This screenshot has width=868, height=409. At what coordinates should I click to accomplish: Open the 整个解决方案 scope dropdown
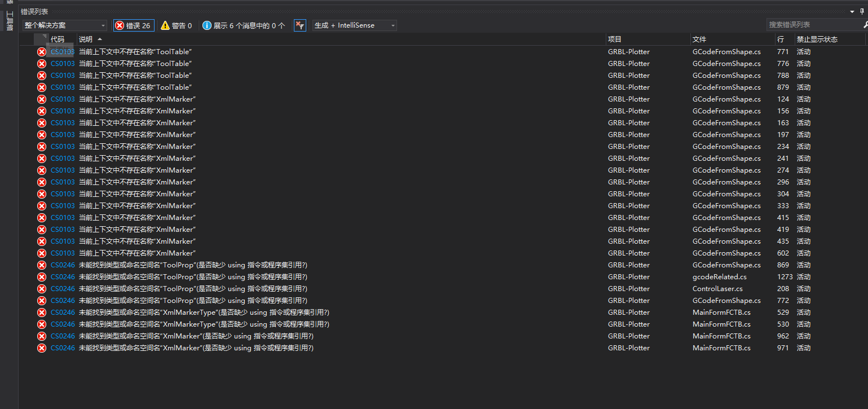(64, 25)
